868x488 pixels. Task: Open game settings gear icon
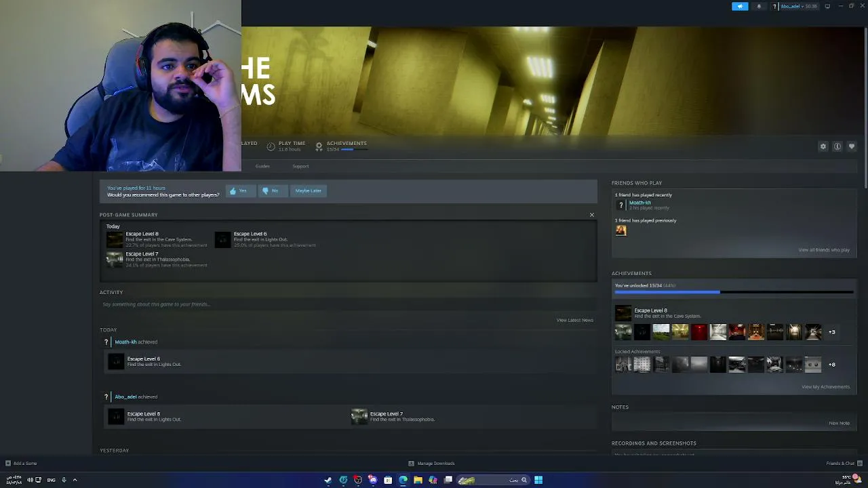coord(823,146)
